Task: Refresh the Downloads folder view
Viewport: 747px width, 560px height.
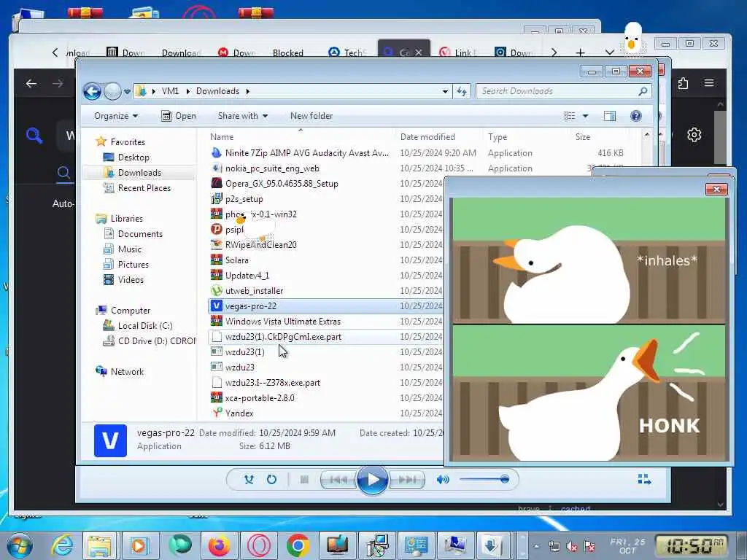Action: pos(462,91)
